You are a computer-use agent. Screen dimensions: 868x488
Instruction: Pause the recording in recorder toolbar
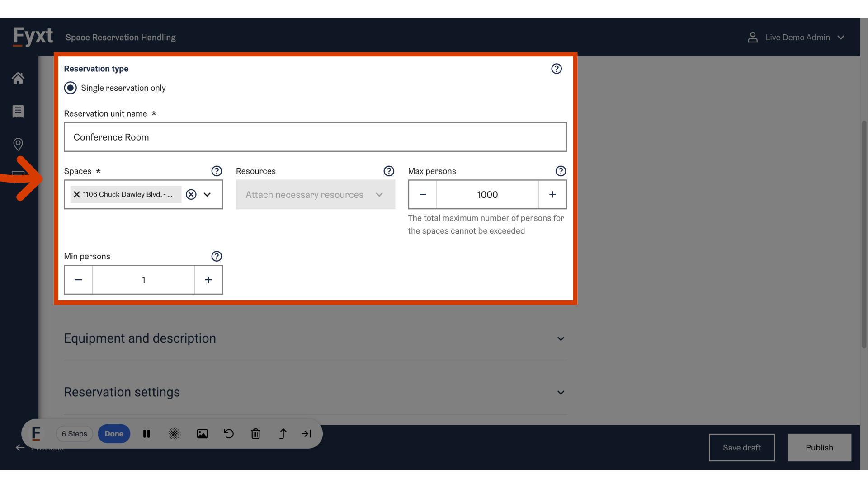[x=146, y=434]
